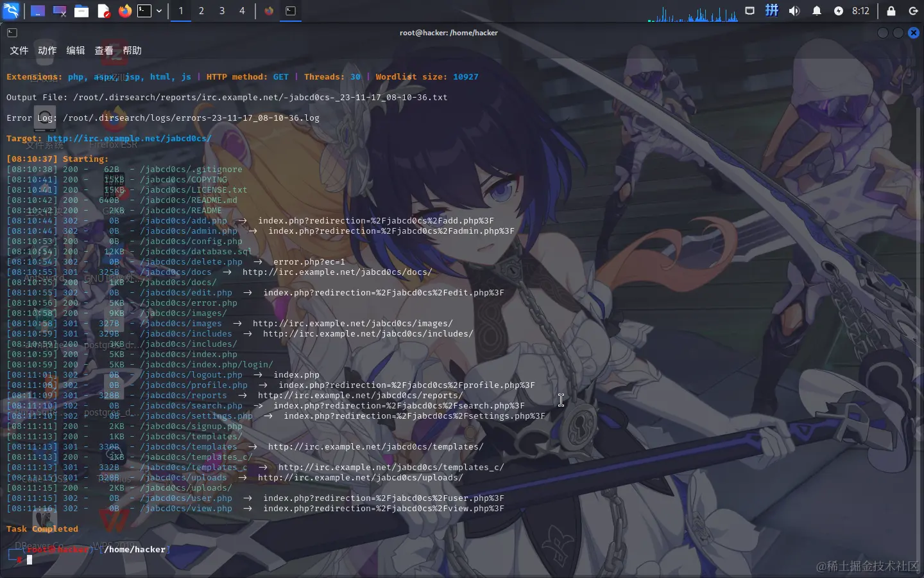Click the /jabcd0cs/error.php result

tap(189, 303)
